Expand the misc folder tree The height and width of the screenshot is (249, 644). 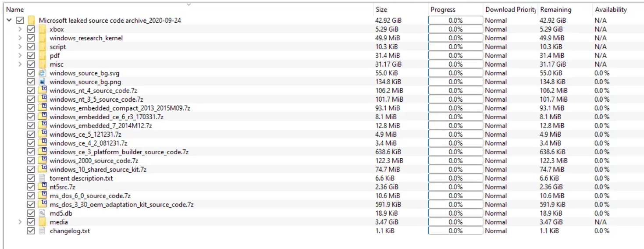[20, 64]
